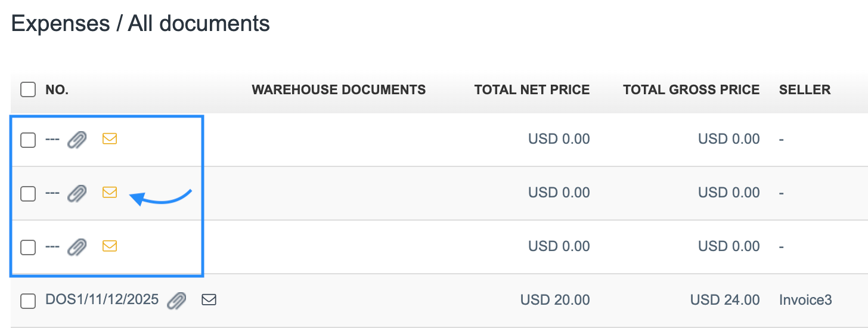Sort by TOTAL GROSS PRICE column
Screen dimensions: 868x328
tap(691, 90)
